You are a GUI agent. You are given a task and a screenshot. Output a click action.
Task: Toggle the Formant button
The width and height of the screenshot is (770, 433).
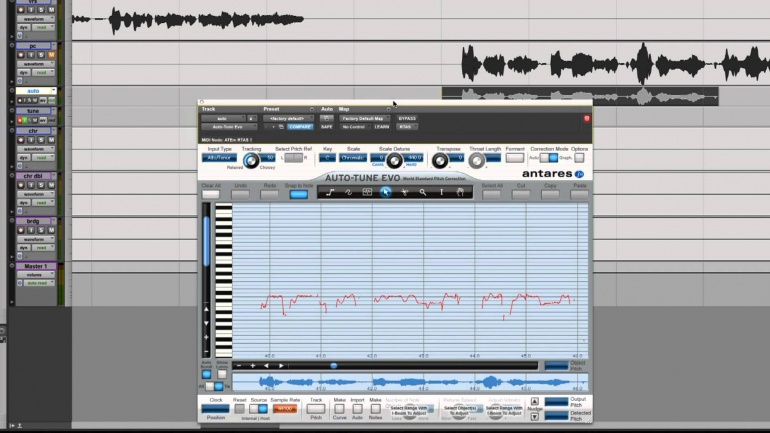click(x=515, y=158)
